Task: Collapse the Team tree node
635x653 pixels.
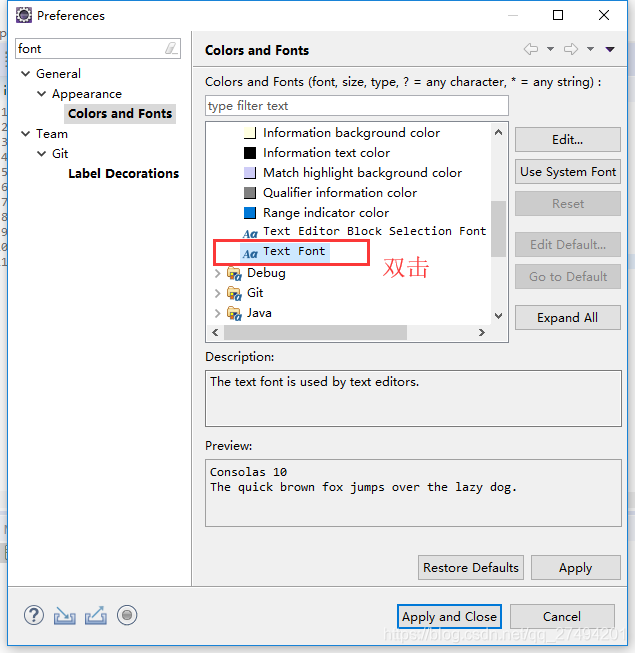Action: point(26,134)
